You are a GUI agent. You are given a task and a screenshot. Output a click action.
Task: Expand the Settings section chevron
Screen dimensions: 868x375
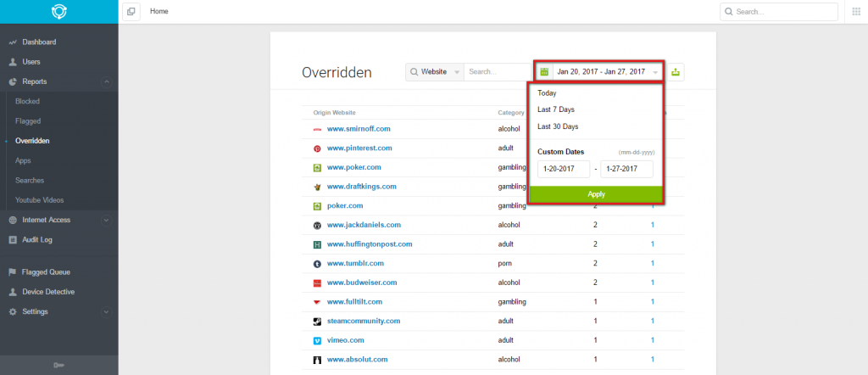pyautogui.click(x=106, y=312)
